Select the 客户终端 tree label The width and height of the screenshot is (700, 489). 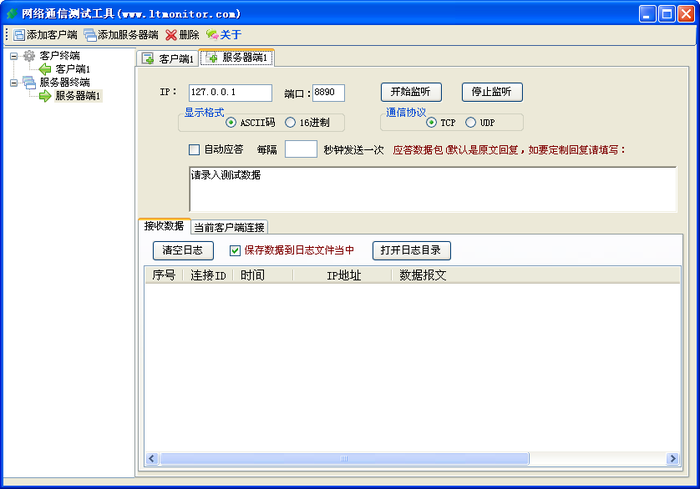pos(59,56)
